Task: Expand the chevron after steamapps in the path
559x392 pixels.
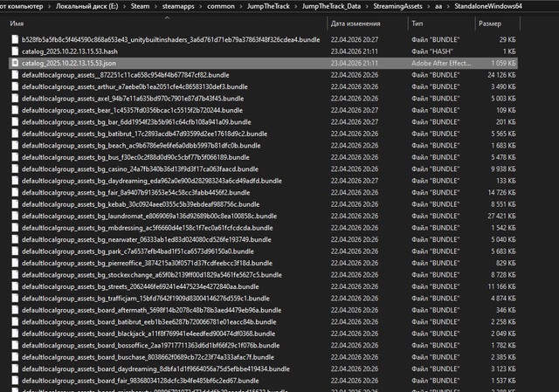Action: 201,6
